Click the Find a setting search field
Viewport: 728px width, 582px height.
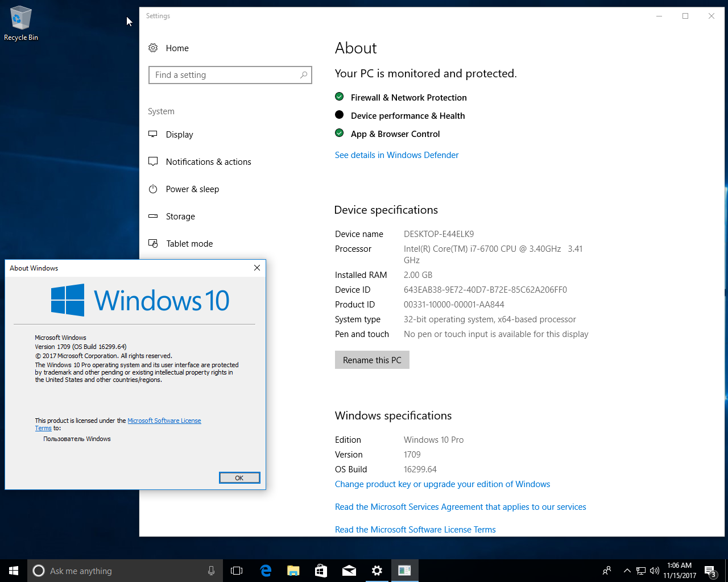(x=230, y=75)
